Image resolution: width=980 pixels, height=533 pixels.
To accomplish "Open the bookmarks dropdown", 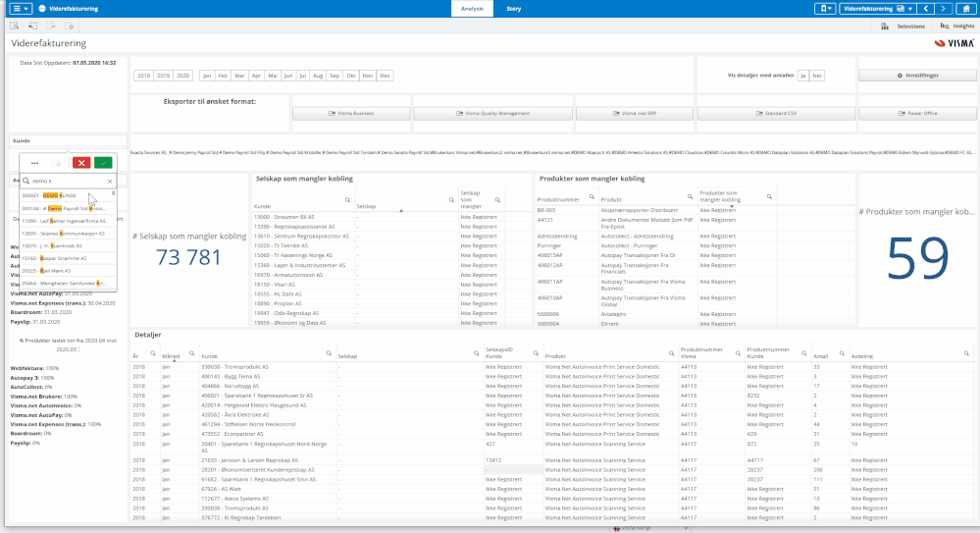I will 825,9.
